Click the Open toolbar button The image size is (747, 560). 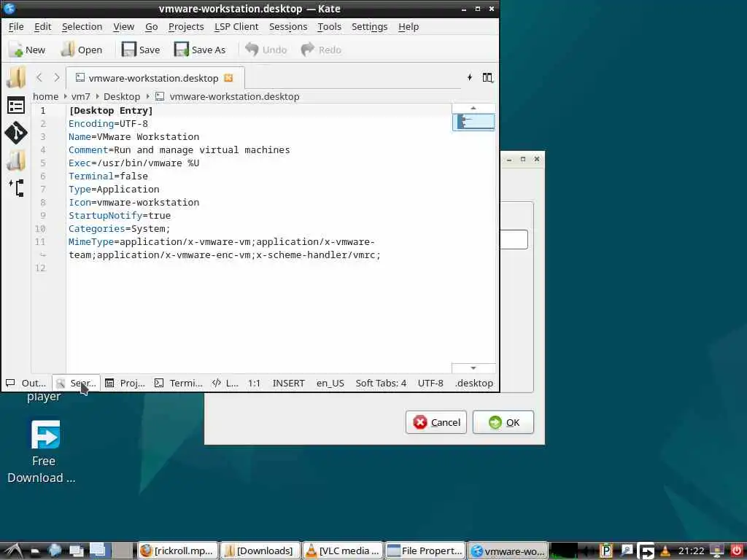(82, 50)
